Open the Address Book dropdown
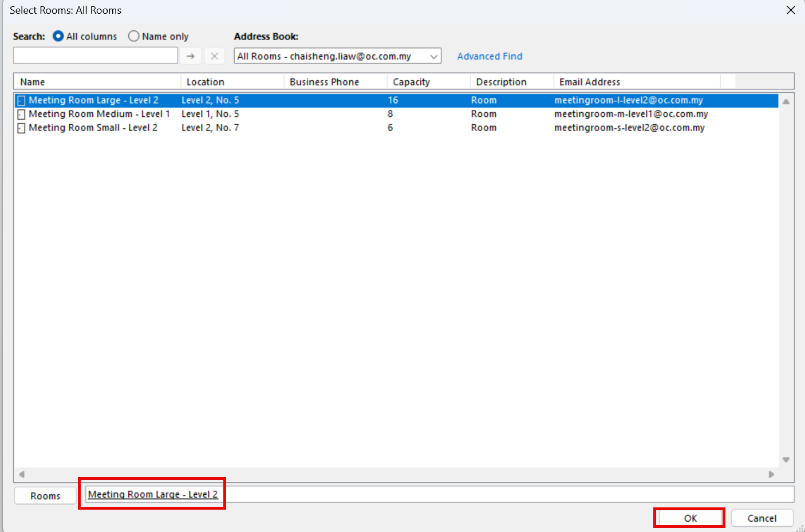Screen dimensions: 805x532 tap(434, 56)
